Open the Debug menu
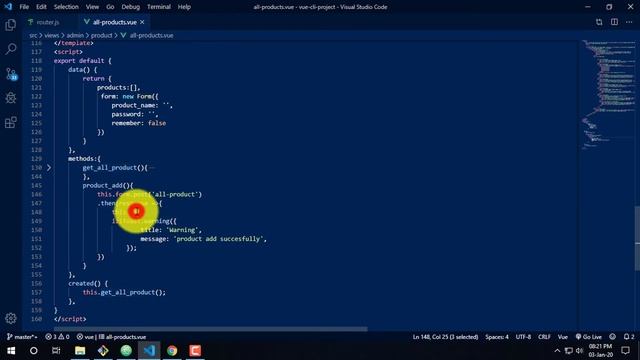 pos(131,7)
